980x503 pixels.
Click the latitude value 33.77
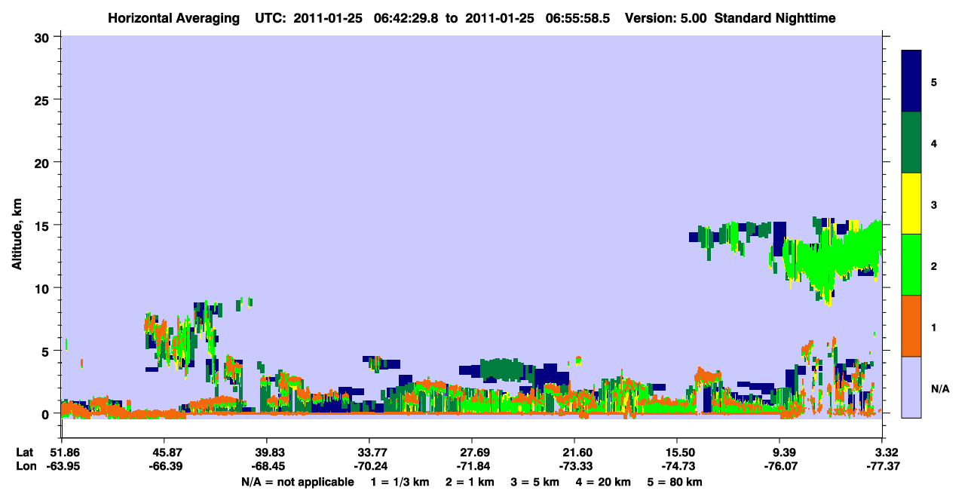[x=369, y=452]
